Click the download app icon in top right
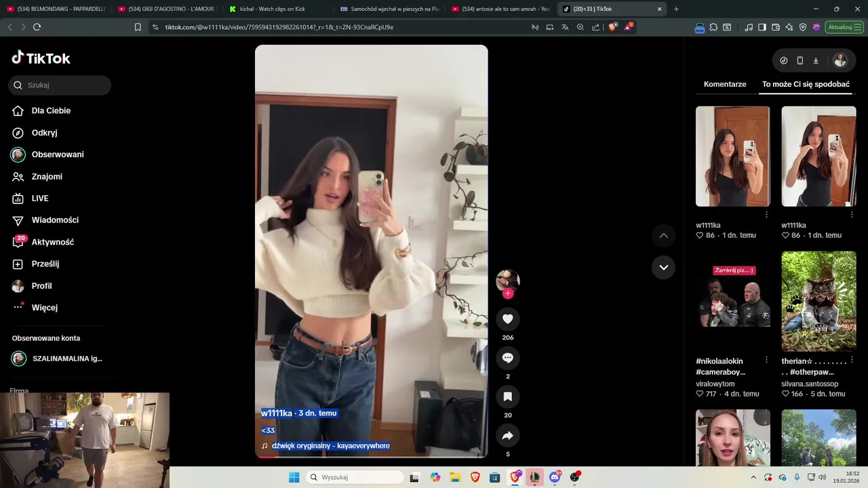Screen dimensions: 868x488 click(816, 60)
